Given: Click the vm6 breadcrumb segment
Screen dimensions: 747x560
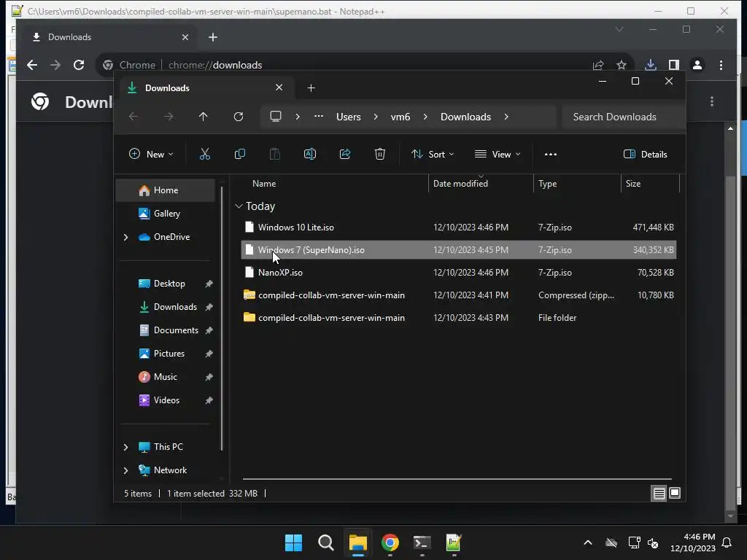Looking at the screenshot, I should tap(400, 117).
